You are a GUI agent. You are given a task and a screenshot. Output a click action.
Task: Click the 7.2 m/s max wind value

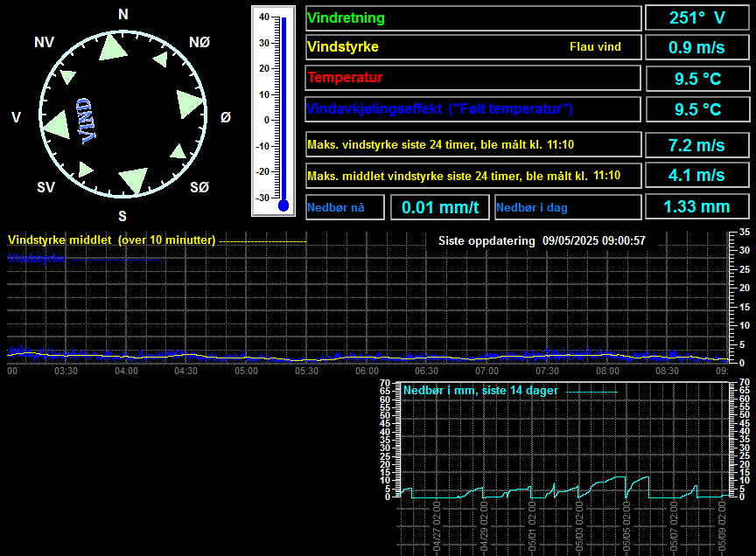point(696,145)
